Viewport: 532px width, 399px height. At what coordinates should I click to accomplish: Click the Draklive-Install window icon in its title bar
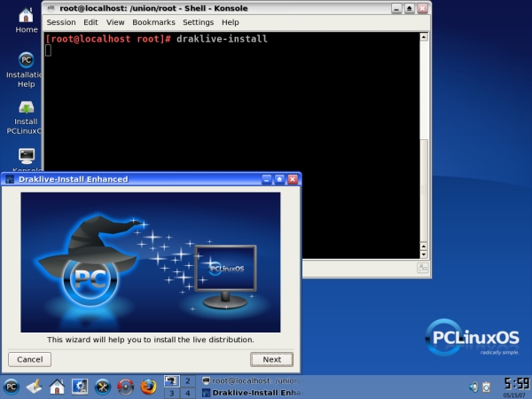pos(10,179)
